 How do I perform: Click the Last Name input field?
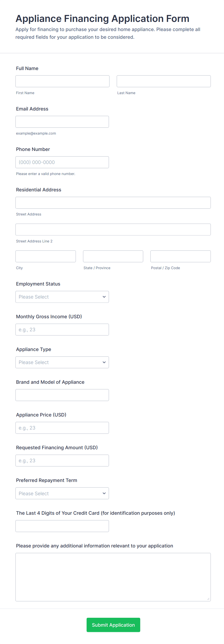164,81
